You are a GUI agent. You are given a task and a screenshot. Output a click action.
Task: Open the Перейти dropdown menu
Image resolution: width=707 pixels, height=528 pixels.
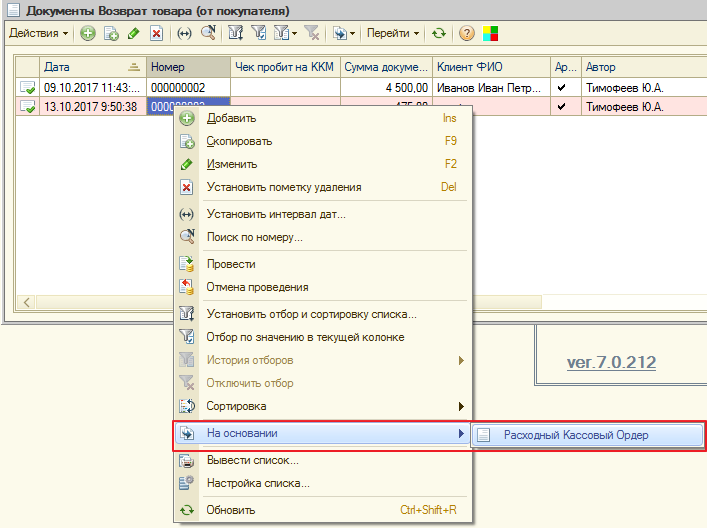(x=393, y=33)
